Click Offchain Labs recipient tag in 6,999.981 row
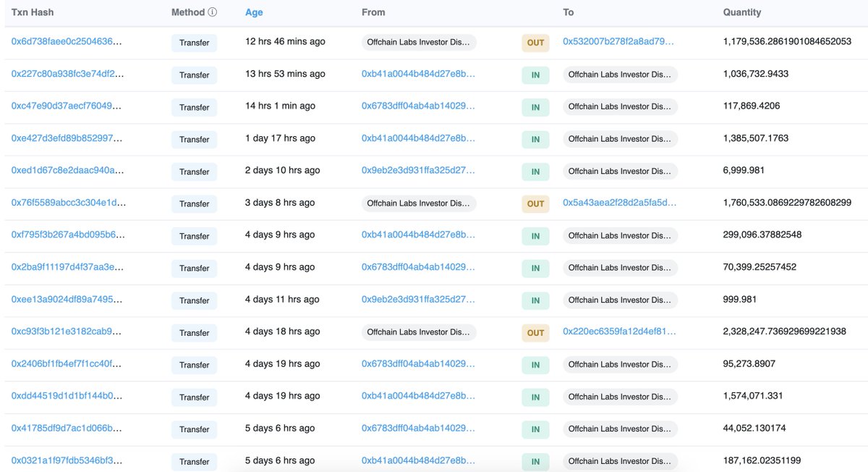The height and width of the screenshot is (472, 868). click(620, 171)
